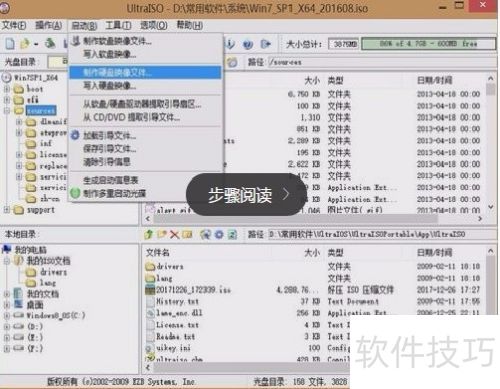Expand the (F:) drive node
Viewport: 500px width, 389px height.
(7, 348)
